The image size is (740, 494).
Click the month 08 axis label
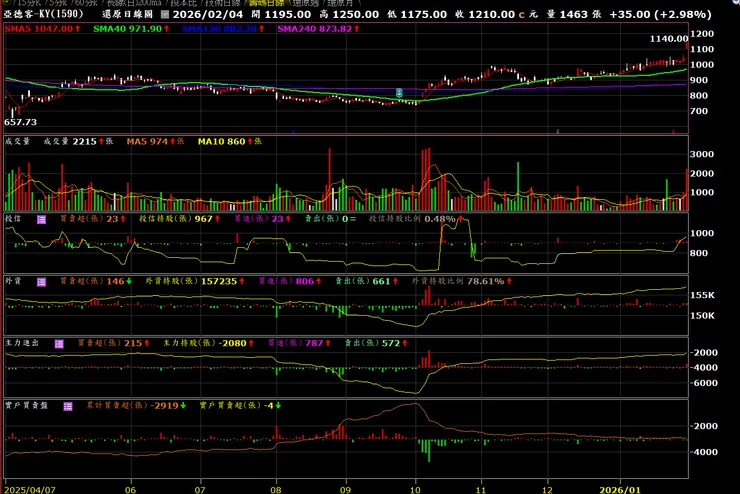[x=276, y=490]
